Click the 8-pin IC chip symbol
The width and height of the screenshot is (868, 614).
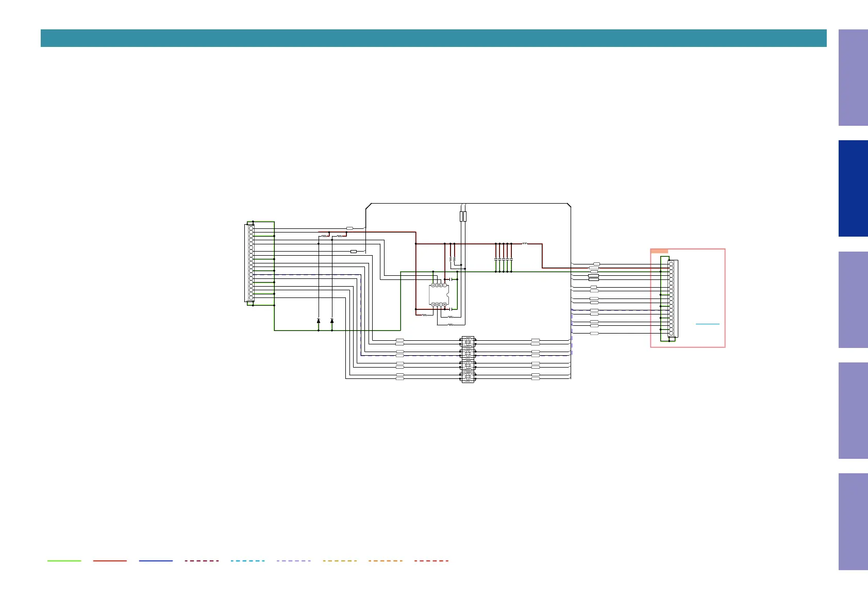(439, 295)
